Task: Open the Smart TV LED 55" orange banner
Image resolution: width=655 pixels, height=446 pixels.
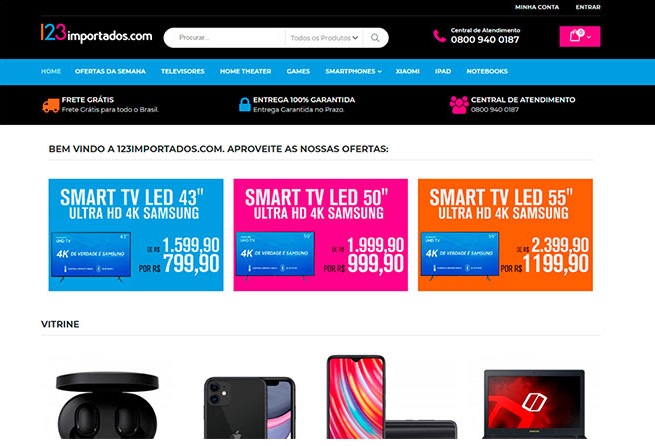Action: pos(505,235)
